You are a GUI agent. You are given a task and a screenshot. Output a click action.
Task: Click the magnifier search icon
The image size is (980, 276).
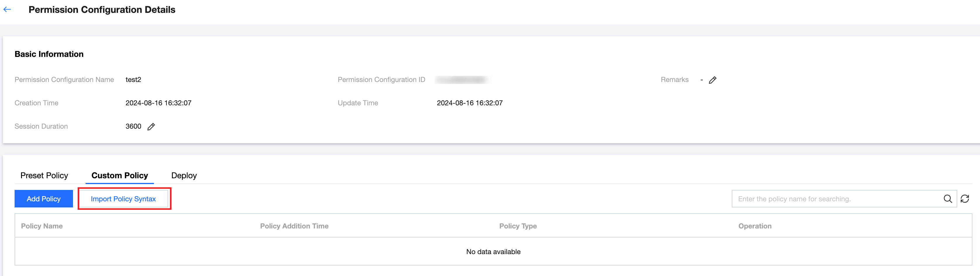(947, 199)
